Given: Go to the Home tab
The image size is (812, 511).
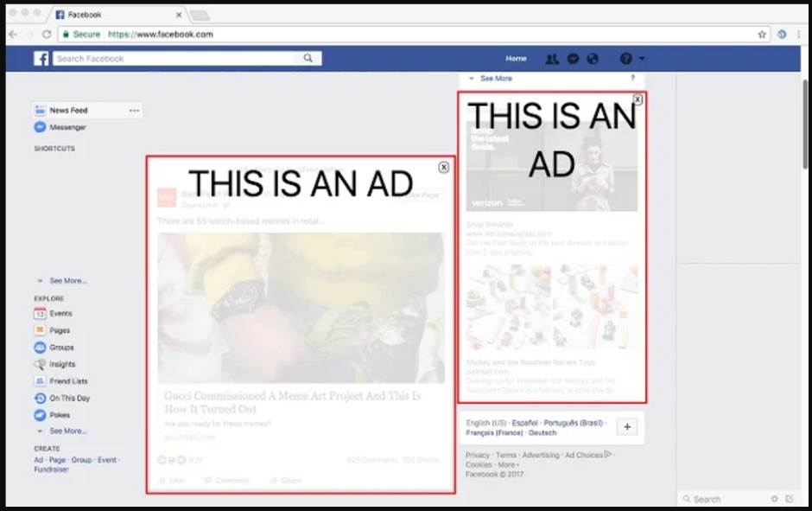Looking at the screenshot, I should coord(516,59).
